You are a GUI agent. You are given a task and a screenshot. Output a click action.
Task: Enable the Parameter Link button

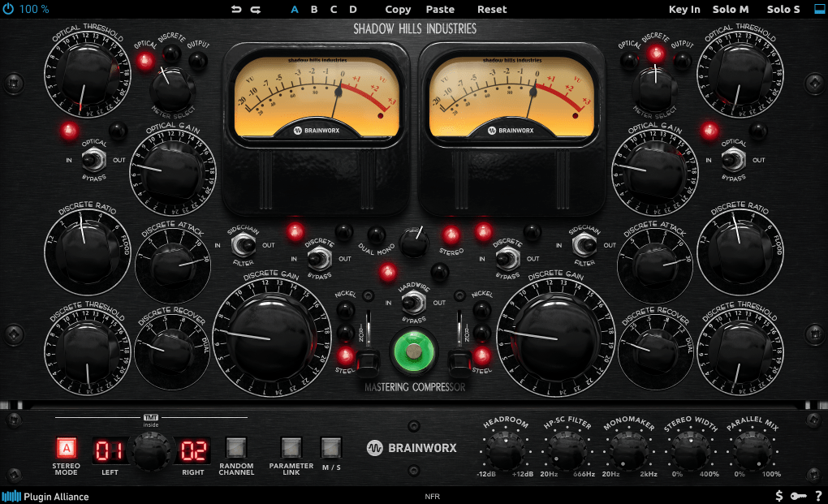click(x=291, y=447)
